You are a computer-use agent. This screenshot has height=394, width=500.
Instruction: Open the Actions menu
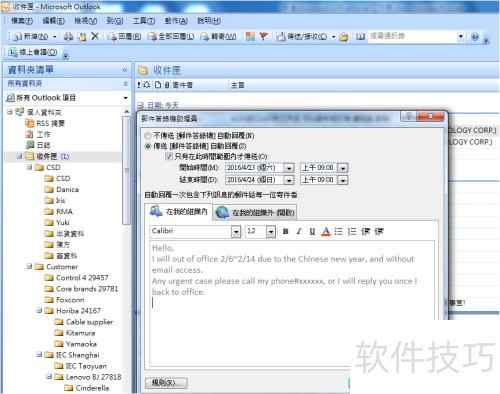pos(176,21)
